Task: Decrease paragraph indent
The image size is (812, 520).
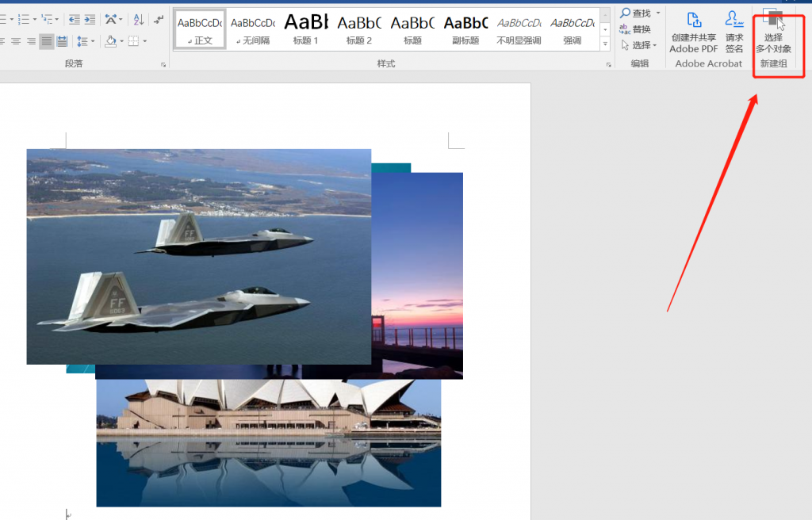Action: point(75,20)
